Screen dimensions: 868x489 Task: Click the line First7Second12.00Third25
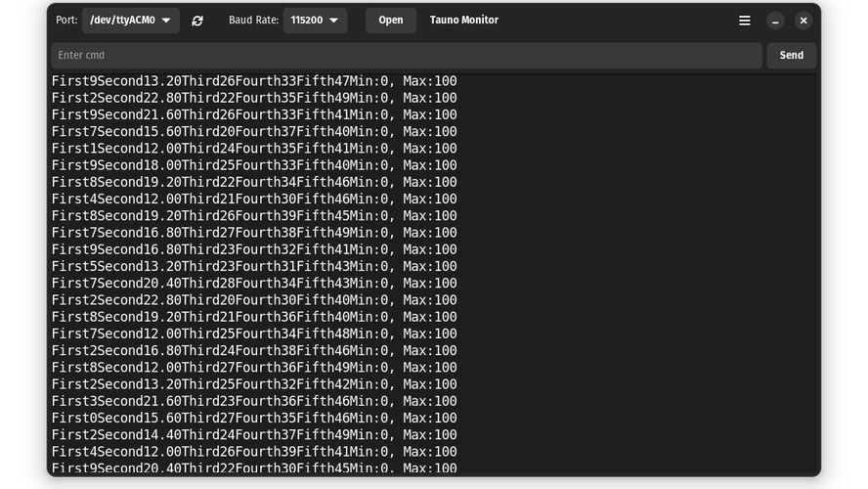point(254,333)
